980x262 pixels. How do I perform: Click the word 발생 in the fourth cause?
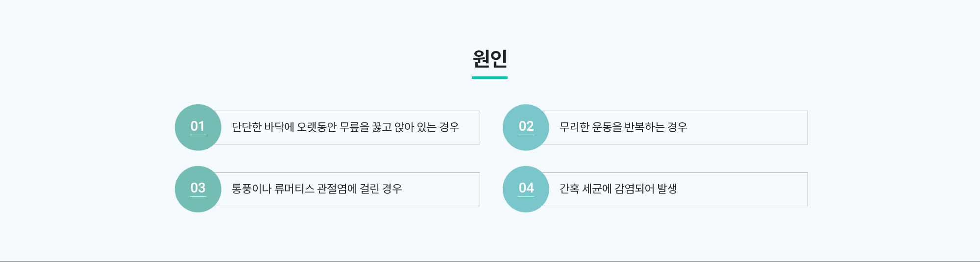(x=667, y=189)
